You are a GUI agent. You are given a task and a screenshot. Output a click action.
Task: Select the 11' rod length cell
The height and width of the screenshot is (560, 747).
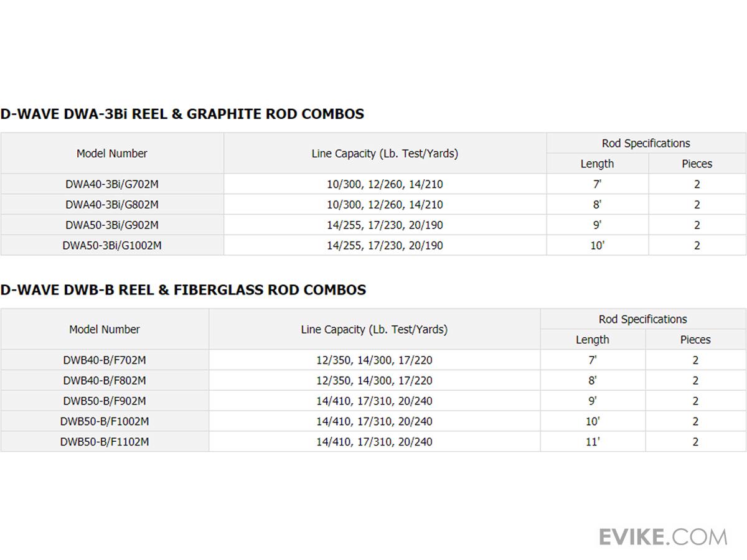pos(592,442)
